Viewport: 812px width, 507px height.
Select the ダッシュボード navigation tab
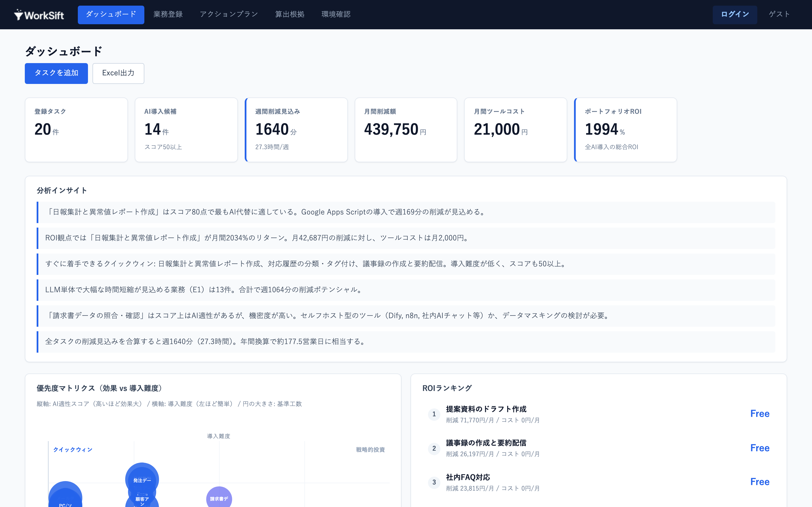pos(111,14)
